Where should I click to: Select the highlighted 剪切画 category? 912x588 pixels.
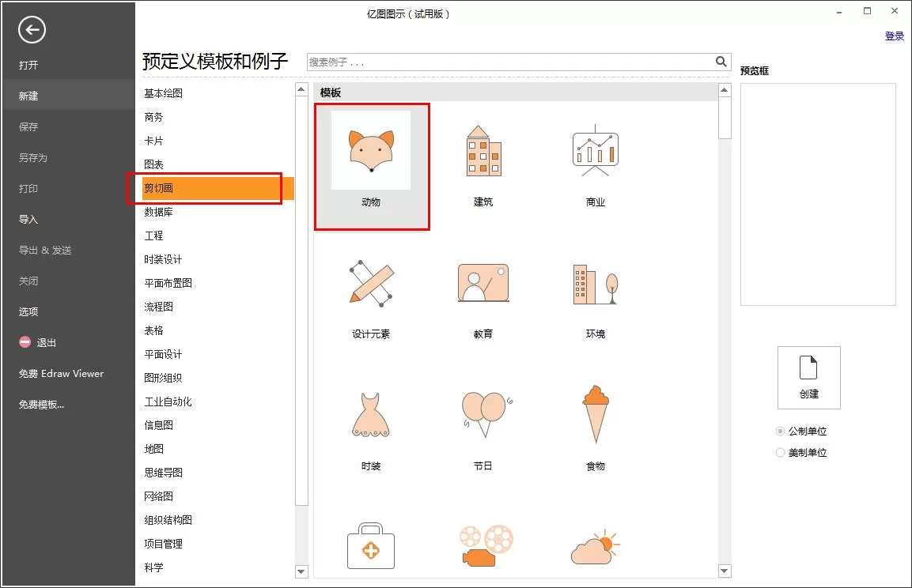tap(218, 188)
